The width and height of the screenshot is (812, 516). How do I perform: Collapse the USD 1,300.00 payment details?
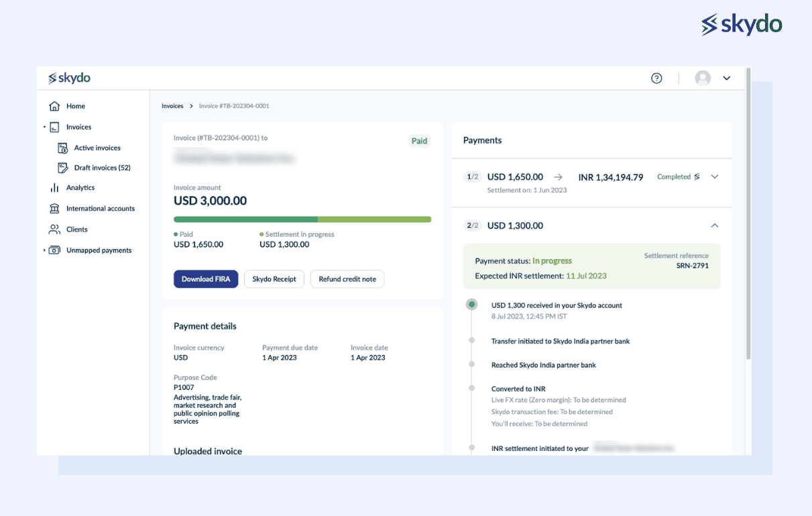pyautogui.click(x=715, y=225)
